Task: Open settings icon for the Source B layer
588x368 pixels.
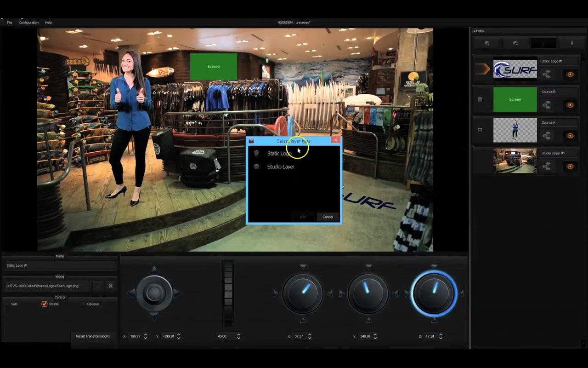Action: (x=547, y=105)
